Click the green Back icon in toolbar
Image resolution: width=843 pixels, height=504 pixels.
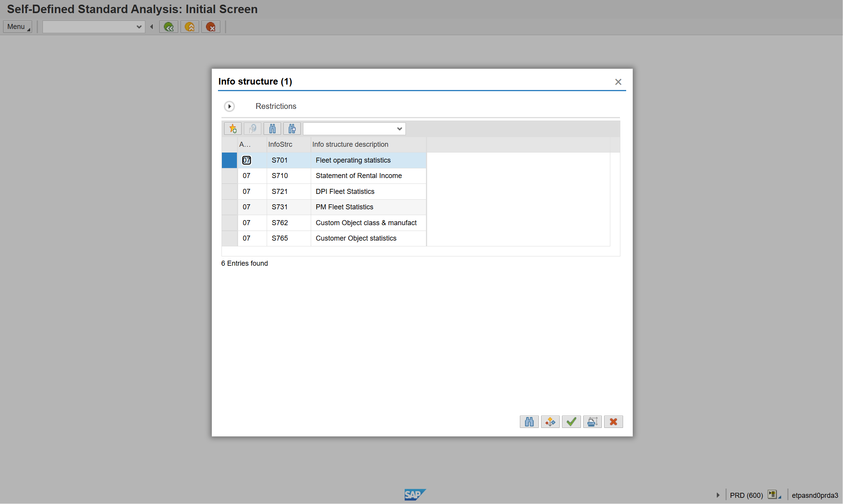[x=169, y=27]
